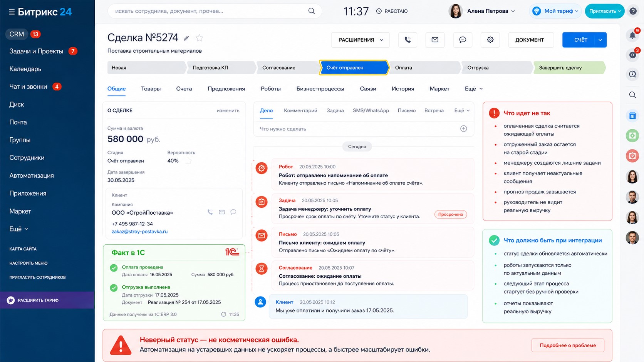644x362 pixels.
Task: Expand Ещё in the left sidebar menu
Action: [18, 229]
